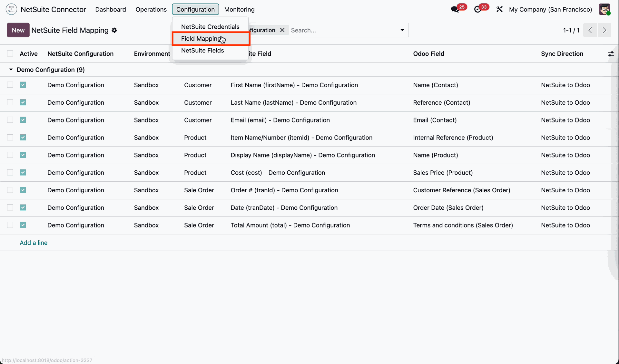This screenshot has width=619, height=364.
Task: Open the optional columns adjust icon
Action: click(611, 54)
